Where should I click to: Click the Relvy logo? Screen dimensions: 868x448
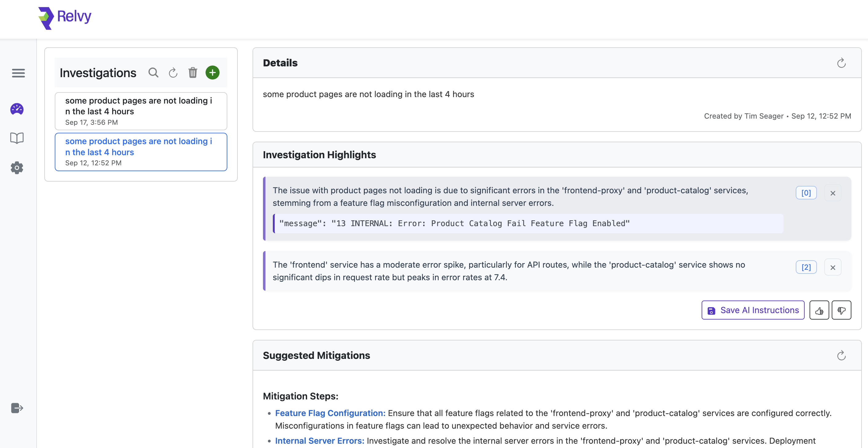65,18
